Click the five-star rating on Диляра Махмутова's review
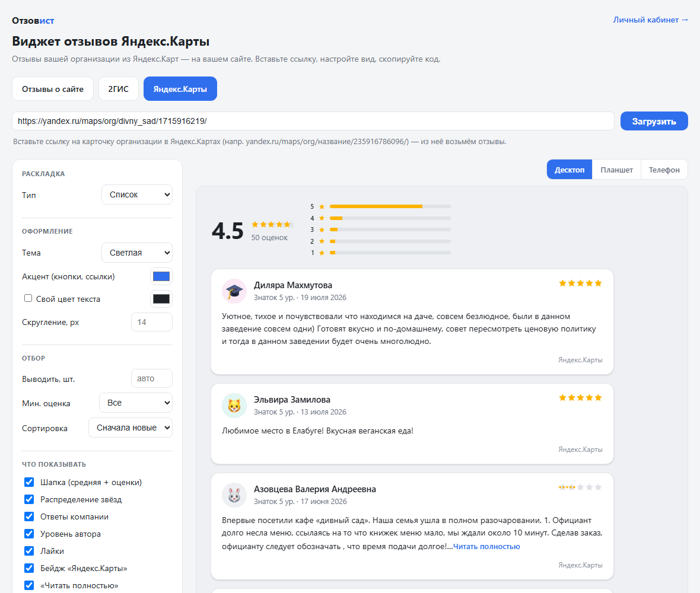 pyautogui.click(x=580, y=283)
